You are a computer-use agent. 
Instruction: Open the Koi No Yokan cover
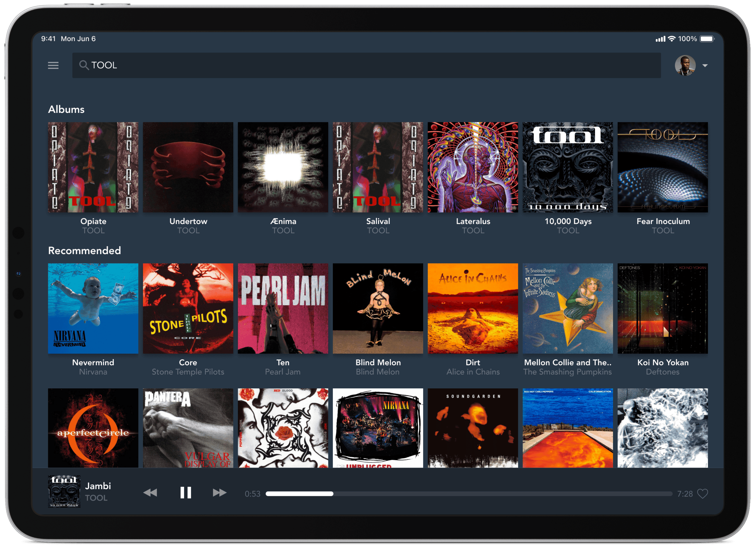point(663,309)
